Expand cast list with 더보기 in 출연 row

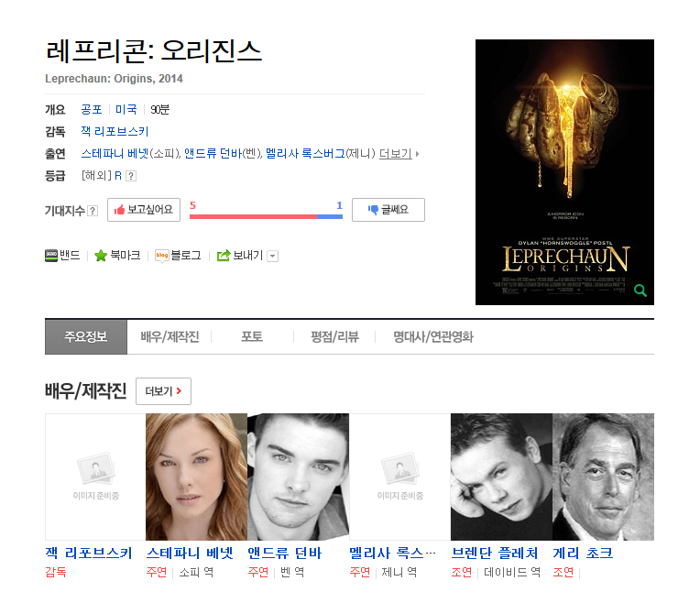coord(399,154)
